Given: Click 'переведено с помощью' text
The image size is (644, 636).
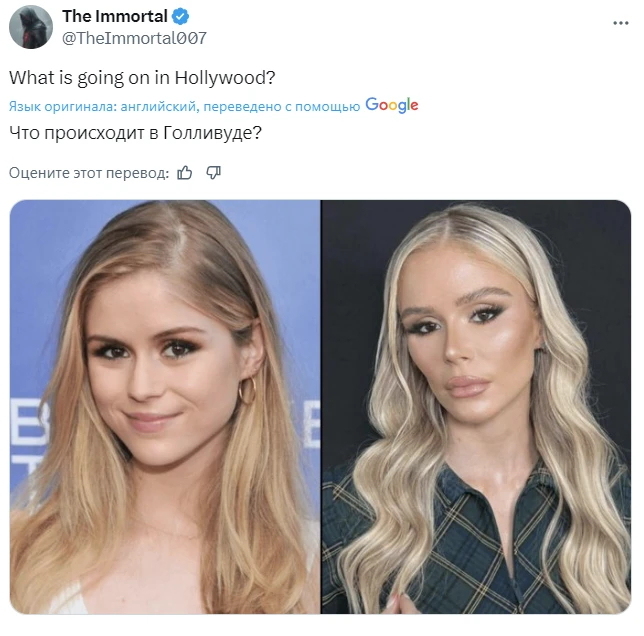Looking at the screenshot, I should pos(282,106).
